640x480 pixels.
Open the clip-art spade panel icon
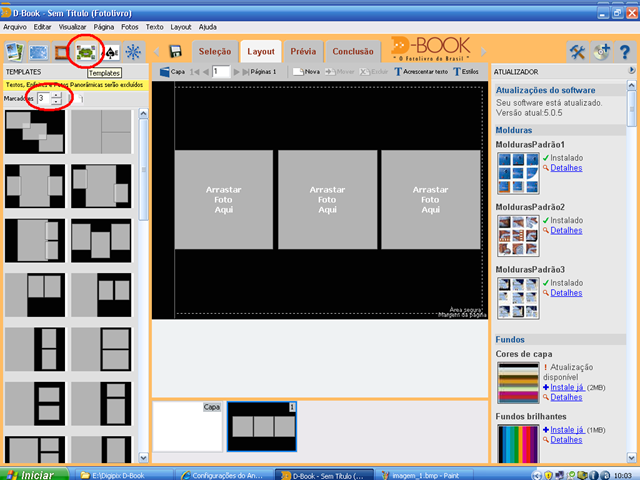coord(110,52)
